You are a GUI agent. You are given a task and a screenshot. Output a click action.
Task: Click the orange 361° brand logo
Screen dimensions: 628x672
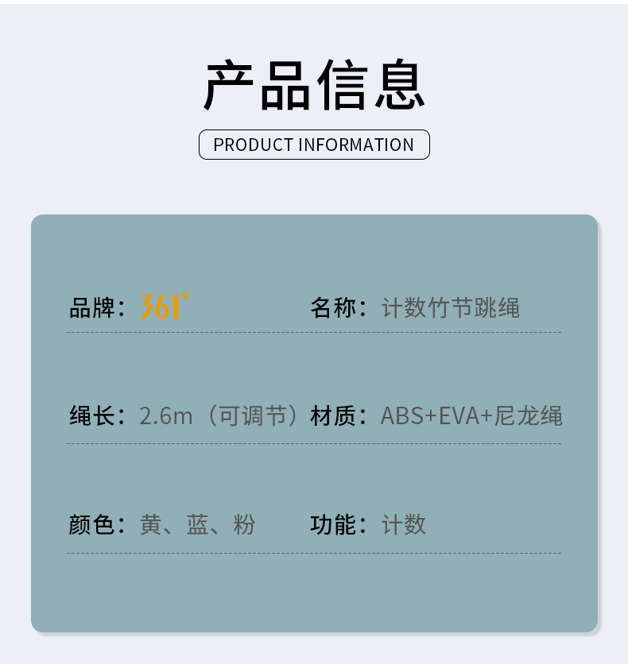(165, 307)
